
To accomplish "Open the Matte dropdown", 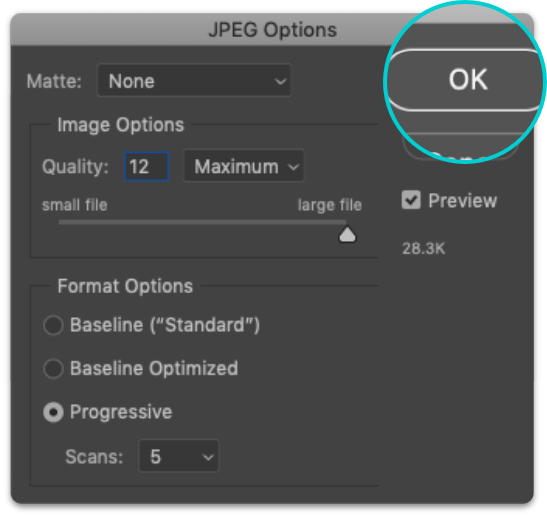I will 194,81.
